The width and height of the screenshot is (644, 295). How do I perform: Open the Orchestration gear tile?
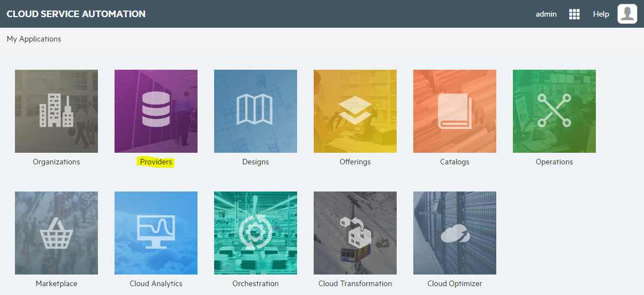256,233
